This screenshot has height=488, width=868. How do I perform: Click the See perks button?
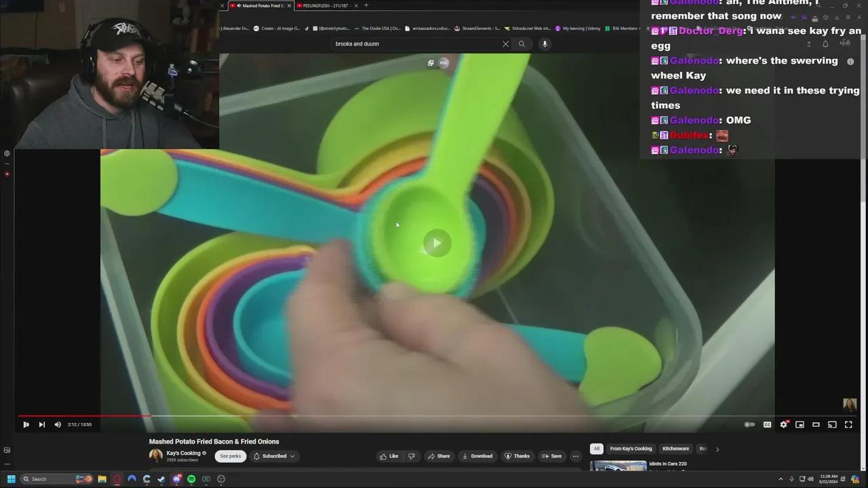[230, 455]
